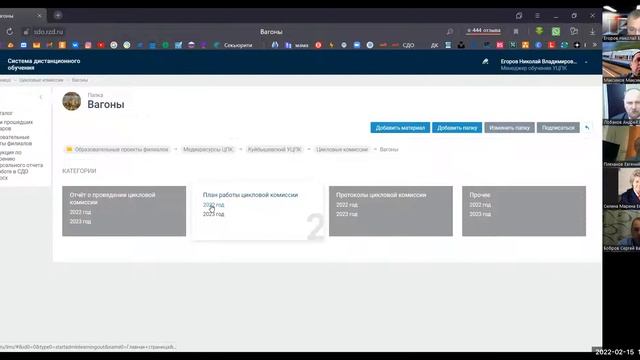Open 2023 год under Прочее
Image resolution: width=640 pixels, height=360 pixels.
480,214
